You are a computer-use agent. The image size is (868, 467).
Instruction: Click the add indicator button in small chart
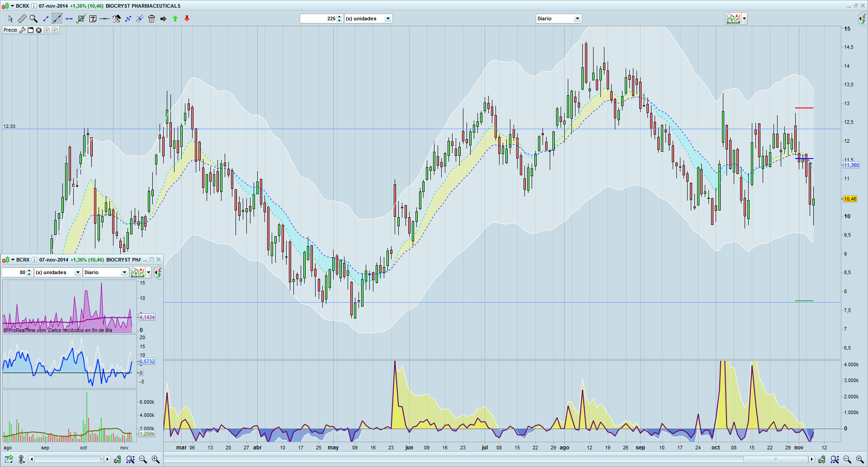[x=137, y=272]
